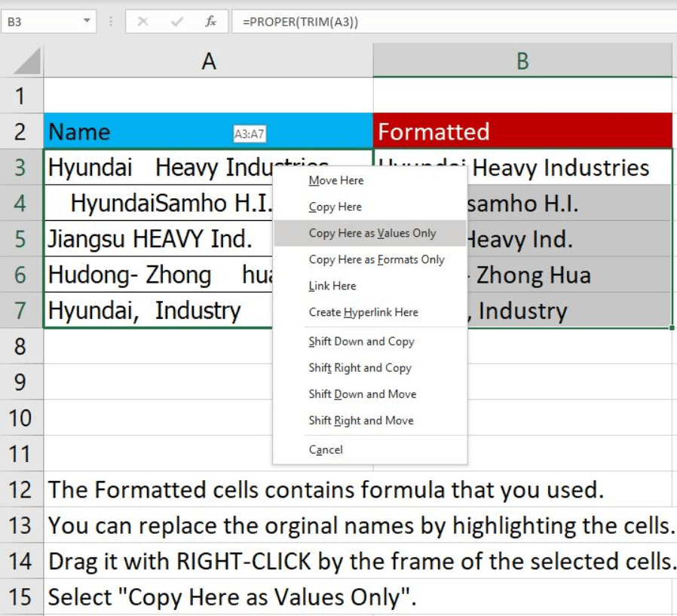Choose 'Shift Right and Move' option

pos(361,421)
